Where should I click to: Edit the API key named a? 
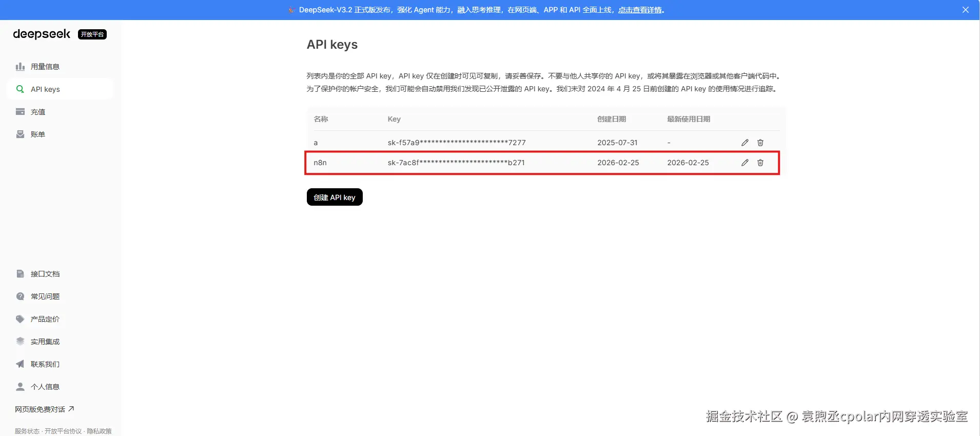pos(745,143)
